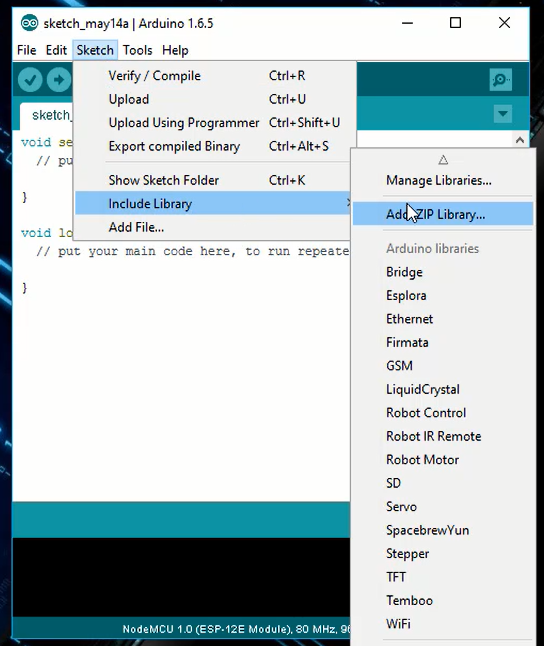Click the 'put your main code here' comment
Screen dimensions: 544x646
pos(193,251)
